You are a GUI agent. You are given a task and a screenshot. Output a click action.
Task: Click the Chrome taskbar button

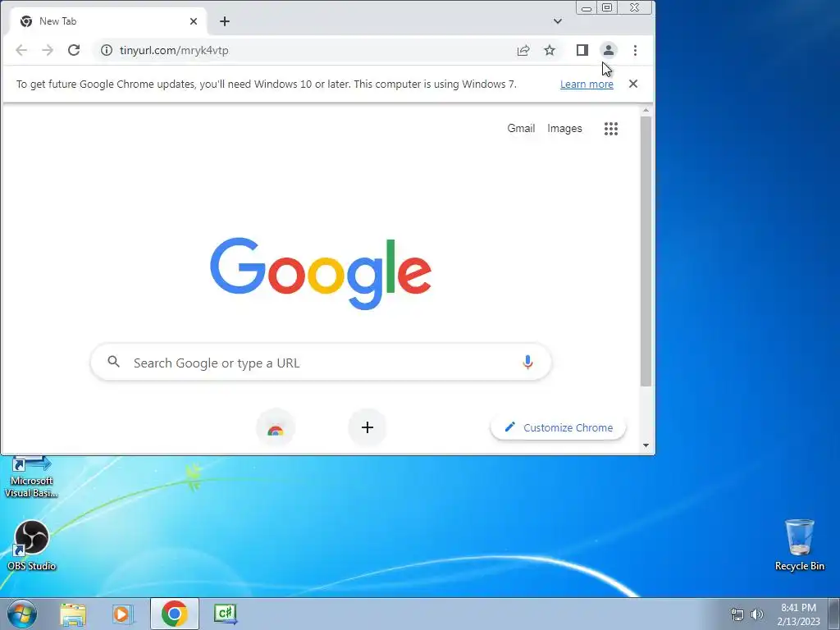tap(175, 614)
